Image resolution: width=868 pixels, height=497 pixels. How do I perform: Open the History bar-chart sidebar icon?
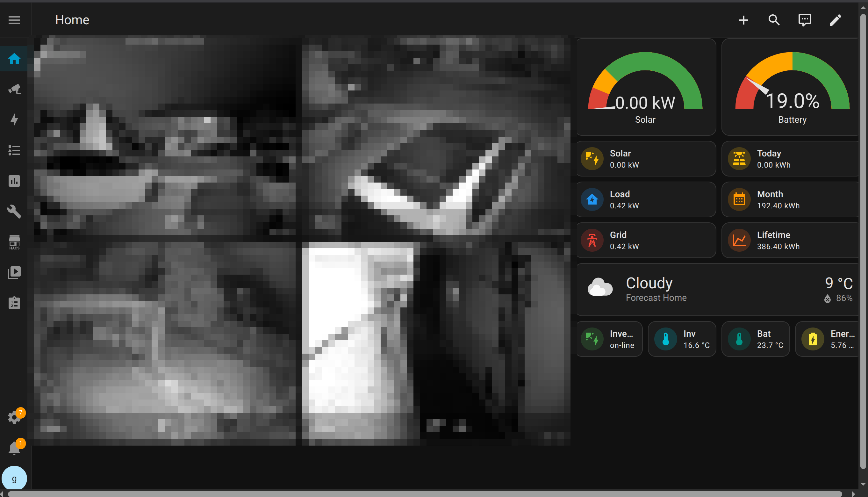pyautogui.click(x=14, y=181)
